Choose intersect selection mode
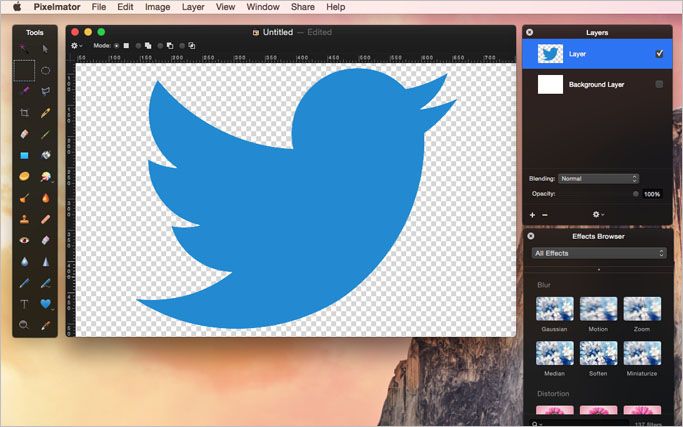 click(x=182, y=46)
